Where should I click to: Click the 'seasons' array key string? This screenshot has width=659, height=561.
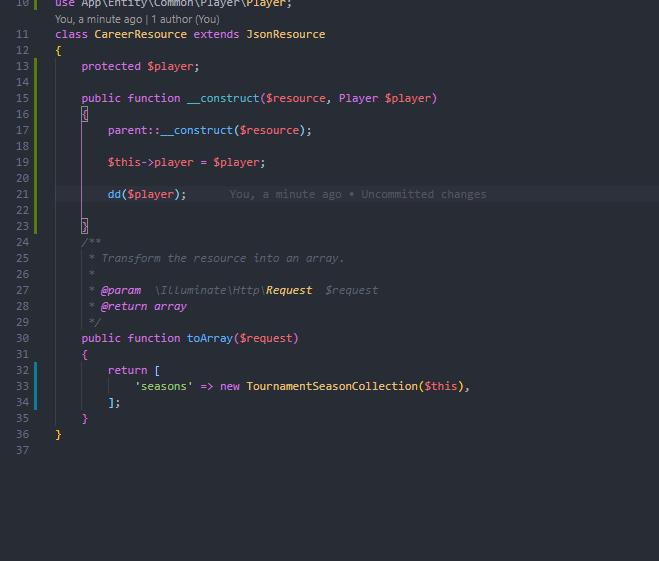(163, 386)
